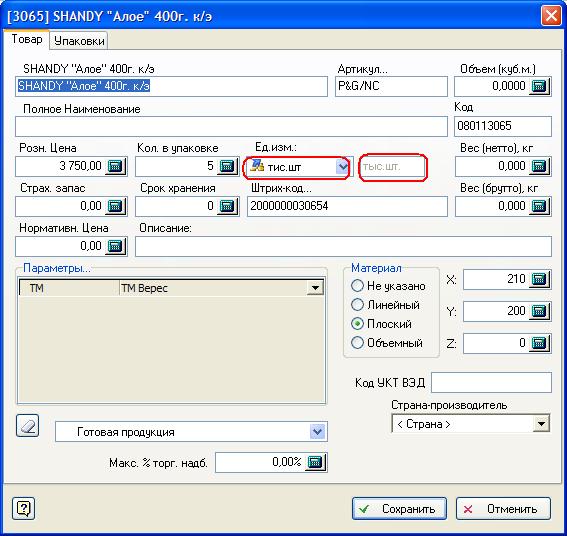Viewport: 567px width, 536px height.
Task: Open calculator for Кол. в упаковке field
Action: (x=228, y=166)
